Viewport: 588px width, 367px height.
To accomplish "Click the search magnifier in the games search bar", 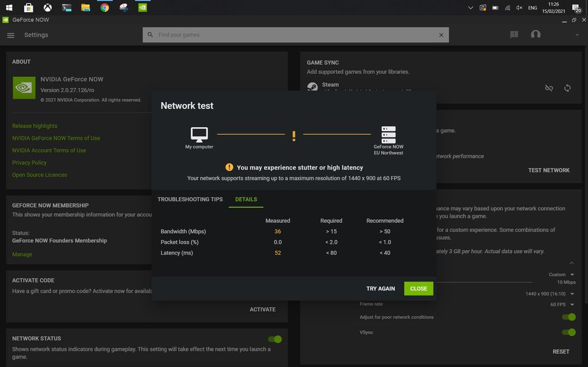I will pyautogui.click(x=150, y=35).
